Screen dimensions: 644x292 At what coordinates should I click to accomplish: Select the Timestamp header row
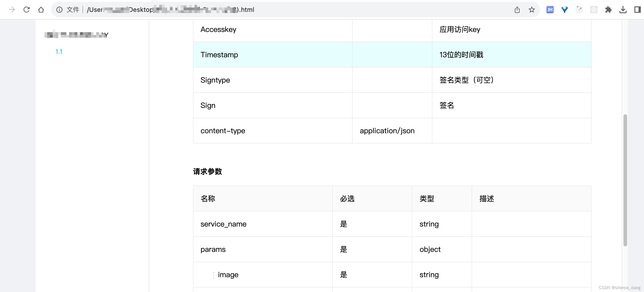point(219,55)
